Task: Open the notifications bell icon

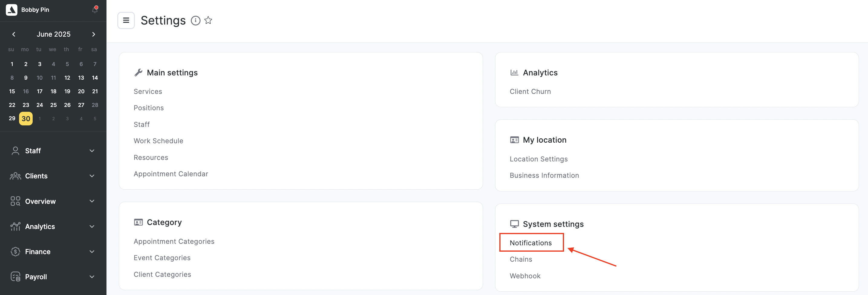Action: pyautogui.click(x=95, y=9)
